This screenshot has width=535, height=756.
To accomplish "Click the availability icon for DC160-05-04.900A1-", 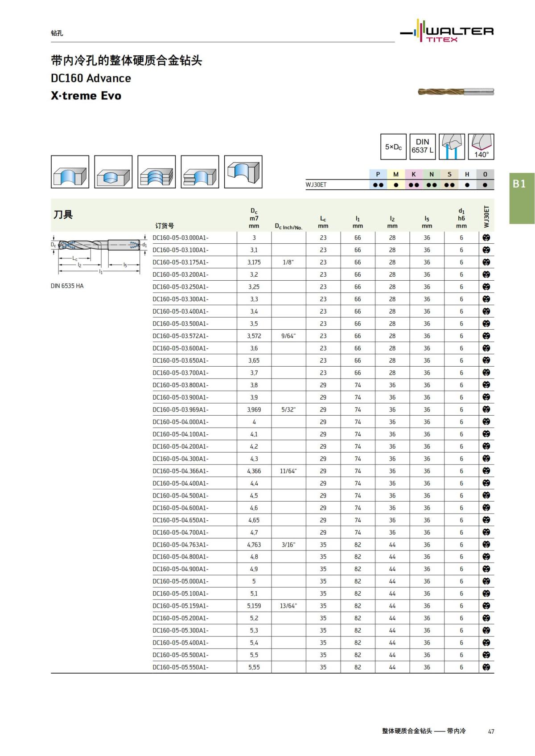I will point(486,569).
